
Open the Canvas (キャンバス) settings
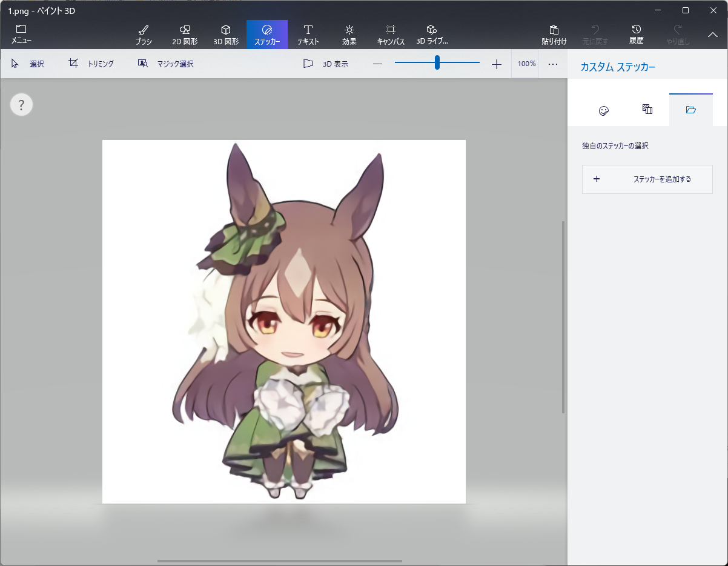pos(391,35)
